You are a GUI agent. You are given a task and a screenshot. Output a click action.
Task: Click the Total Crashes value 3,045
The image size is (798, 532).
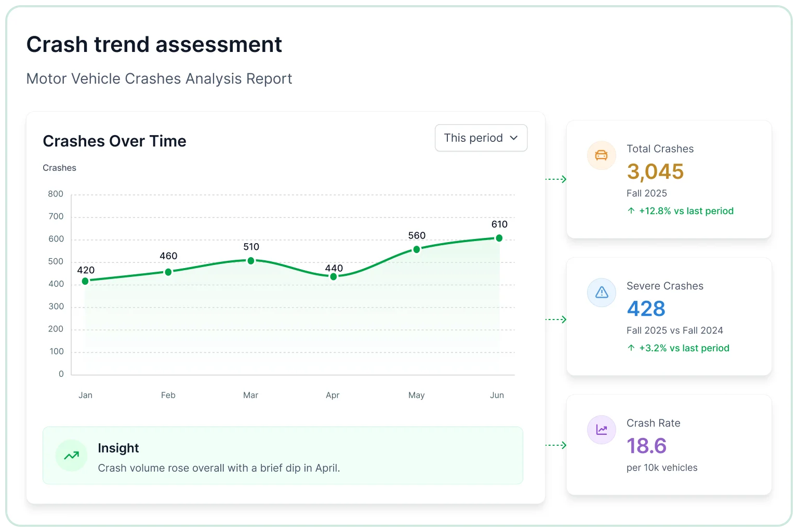tap(655, 171)
